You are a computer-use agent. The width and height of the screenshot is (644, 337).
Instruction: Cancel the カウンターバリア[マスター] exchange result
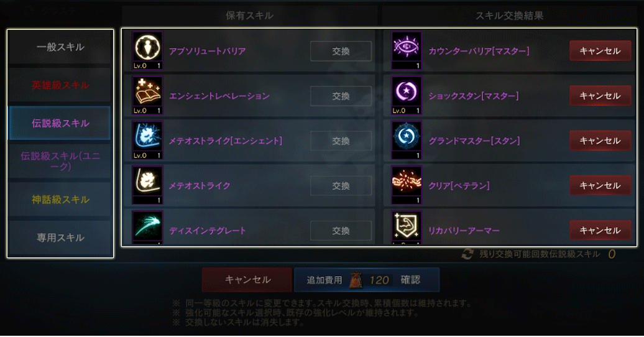[x=600, y=50]
